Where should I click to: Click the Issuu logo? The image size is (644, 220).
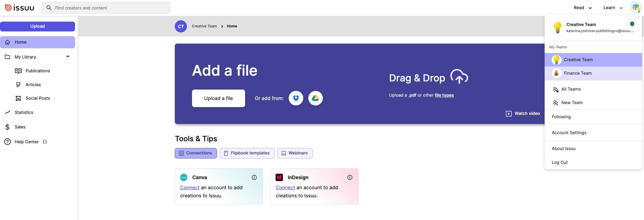[x=20, y=8]
